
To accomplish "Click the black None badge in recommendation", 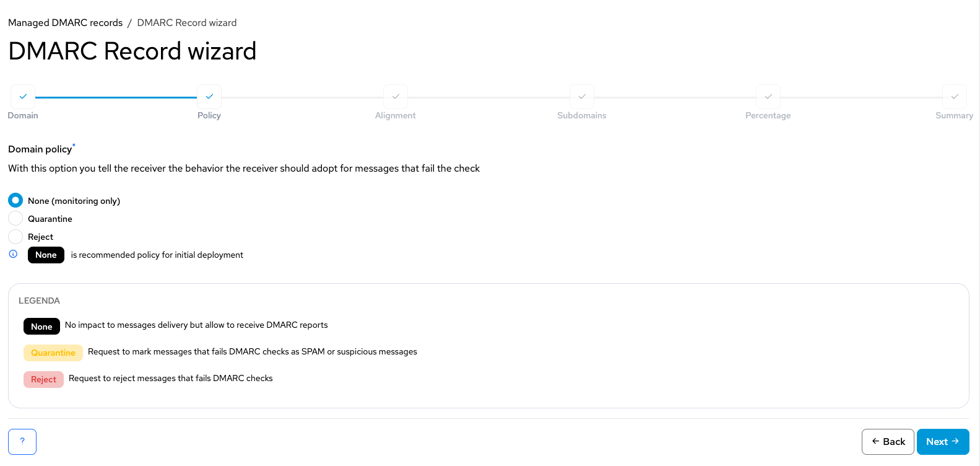I will pos(46,255).
